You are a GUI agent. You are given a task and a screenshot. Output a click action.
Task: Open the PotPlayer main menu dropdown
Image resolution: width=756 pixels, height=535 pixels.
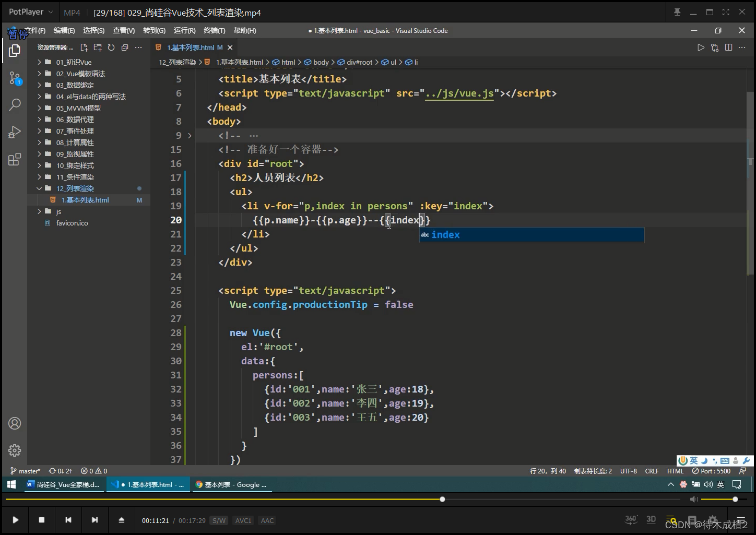click(31, 12)
